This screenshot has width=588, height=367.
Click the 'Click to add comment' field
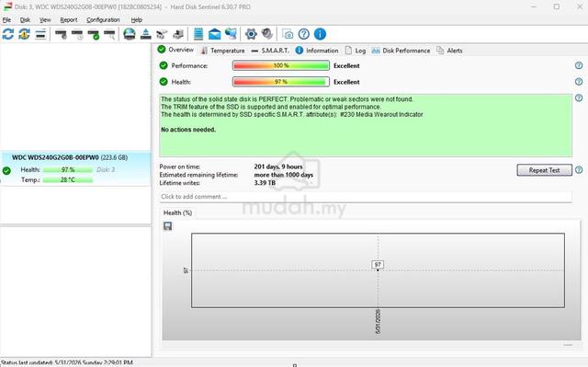click(366, 197)
